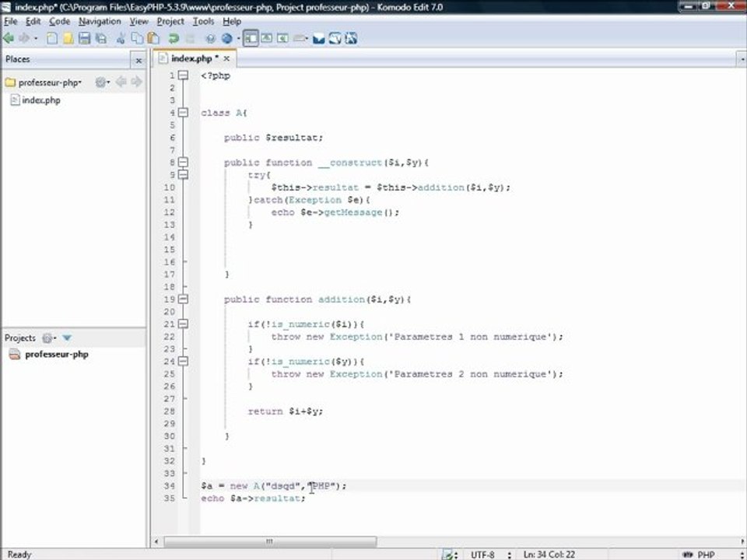Cut selection with the scissors icon
This screenshot has height=560, width=747.
click(121, 38)
